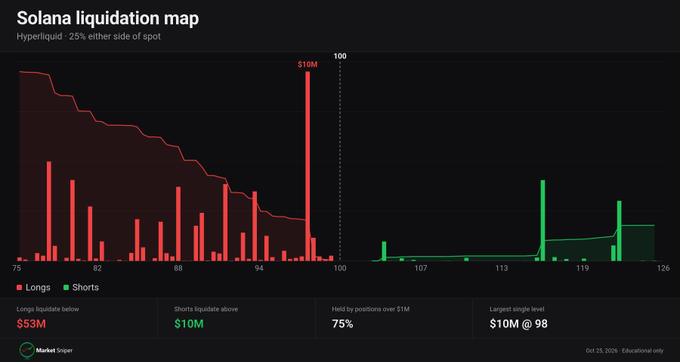This screenshot has width=680, height=362.
Task: Click the Shorts liquidate above label
Action: click(206, 309)
